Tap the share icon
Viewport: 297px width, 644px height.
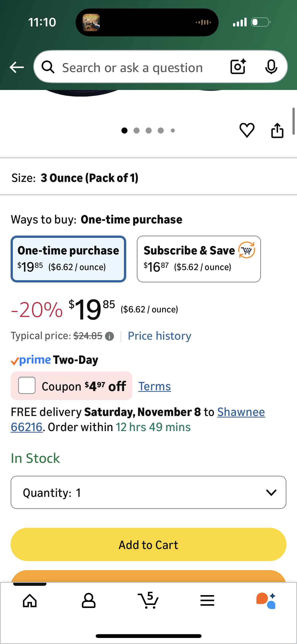(277, 131)
